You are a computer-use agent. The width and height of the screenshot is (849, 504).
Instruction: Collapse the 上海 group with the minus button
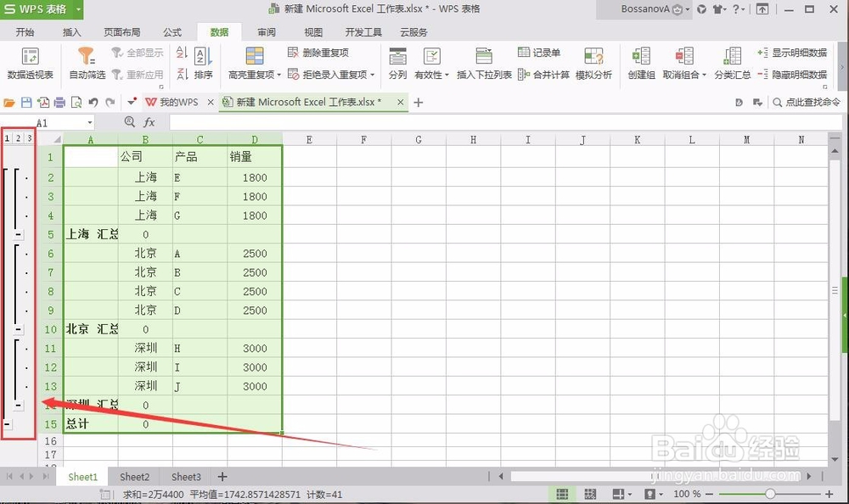[x=16, y=234]
